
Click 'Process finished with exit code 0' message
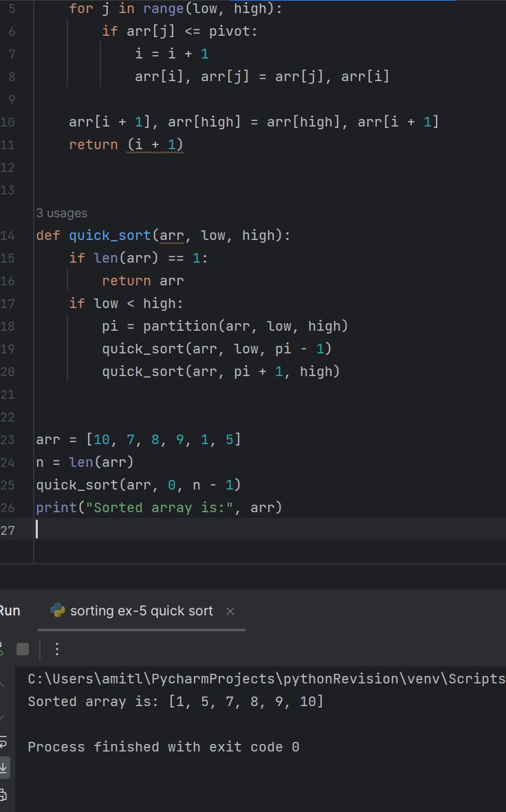(x=163, y=747)
